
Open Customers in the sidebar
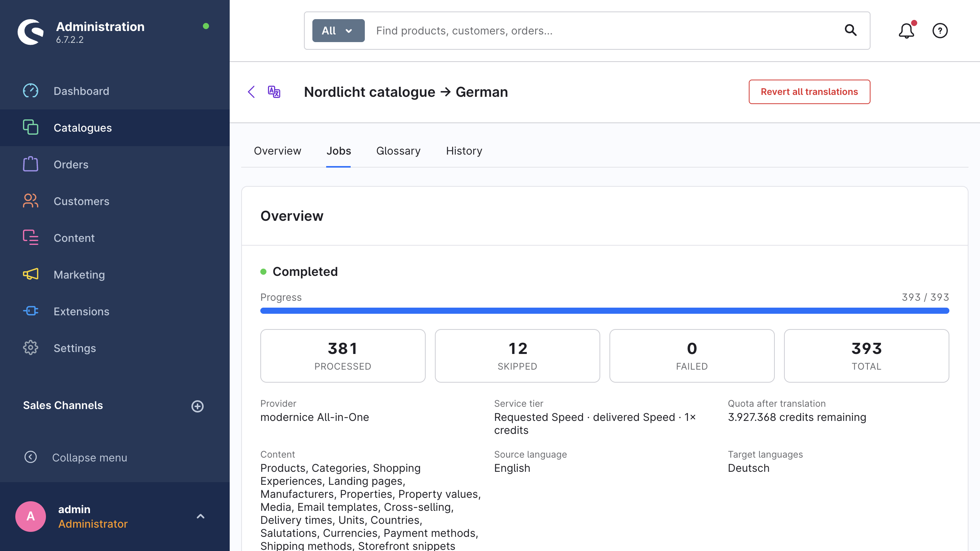tap(115, 201)
